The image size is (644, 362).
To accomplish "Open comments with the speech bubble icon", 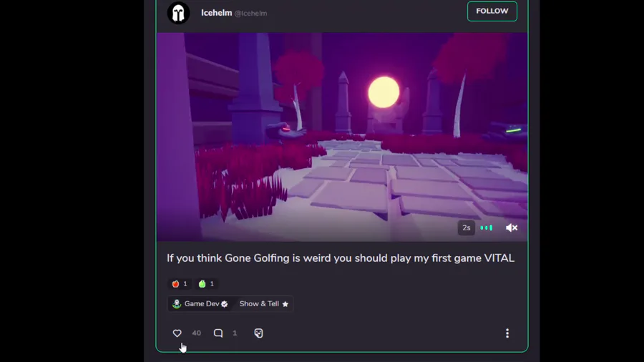I will (218, 333).
